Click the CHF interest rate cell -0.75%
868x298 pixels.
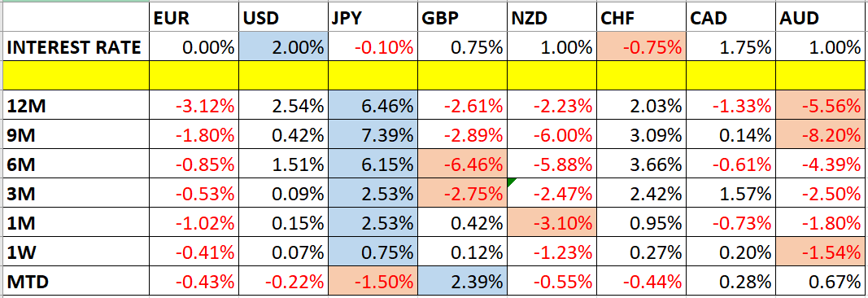[x=642, y=48]
